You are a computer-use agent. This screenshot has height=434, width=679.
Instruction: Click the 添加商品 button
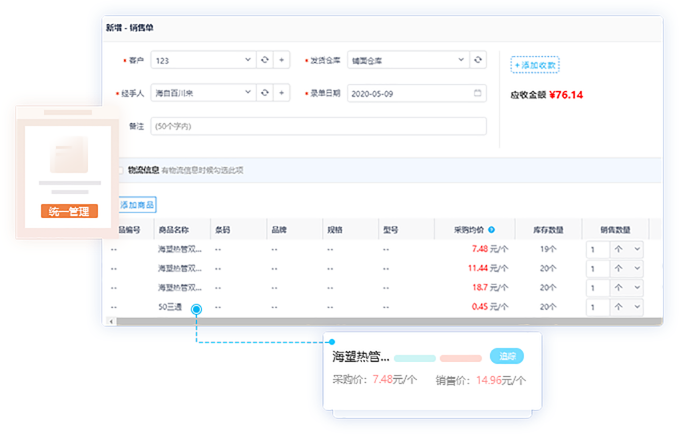click(x=138, y=204)
